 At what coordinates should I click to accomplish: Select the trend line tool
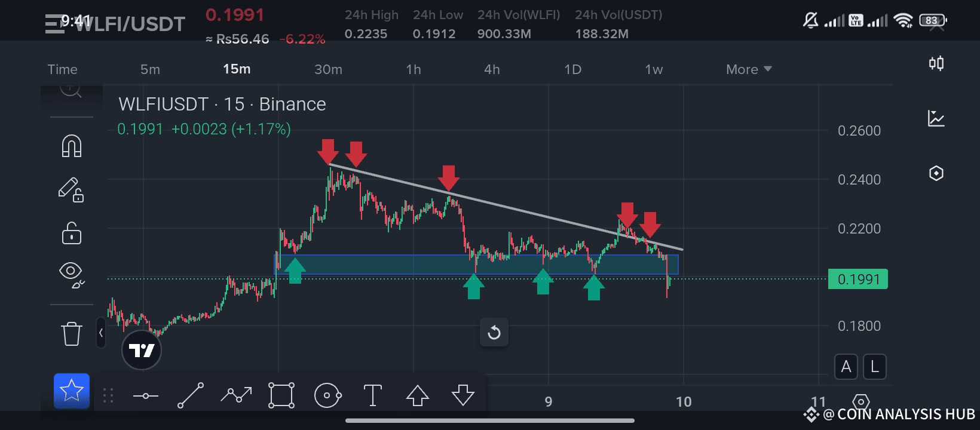(x=191, y=395)
